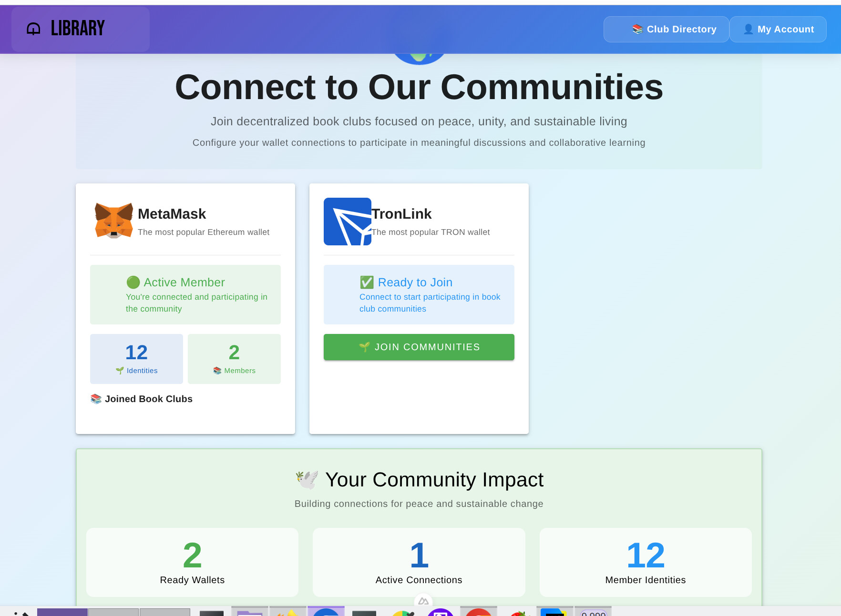Screen dimensions: 841x616
Task: Click the green circle beside Active Member
Action: pyautogui.click(x=133, y=283)
